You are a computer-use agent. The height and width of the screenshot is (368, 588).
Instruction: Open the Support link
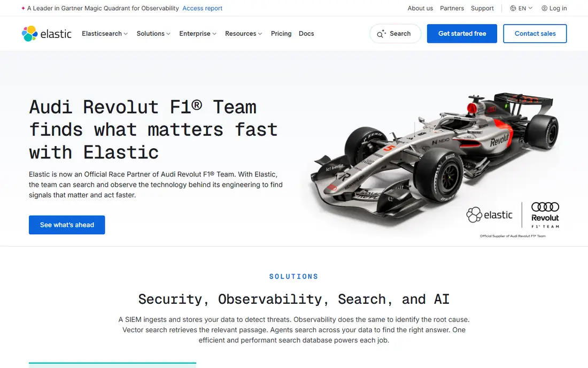tap(482, 8)
